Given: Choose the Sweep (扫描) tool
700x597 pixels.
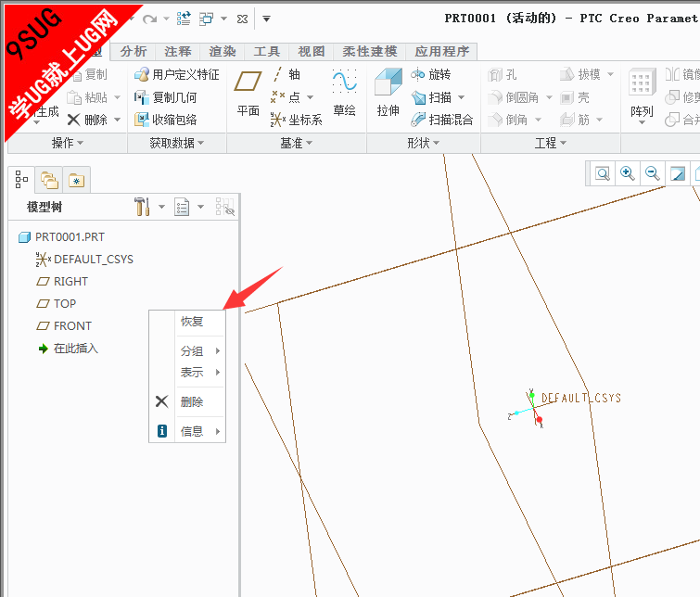Looking at the screenshot, I should 431,97.
